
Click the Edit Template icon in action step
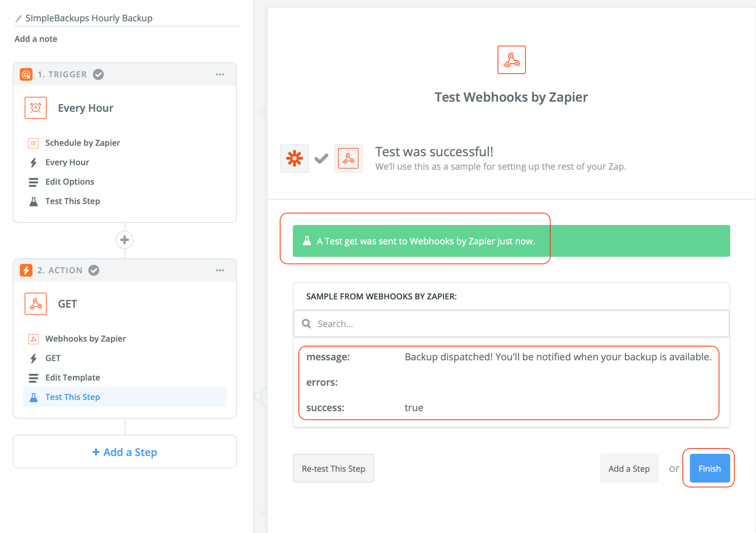(34, 378)
